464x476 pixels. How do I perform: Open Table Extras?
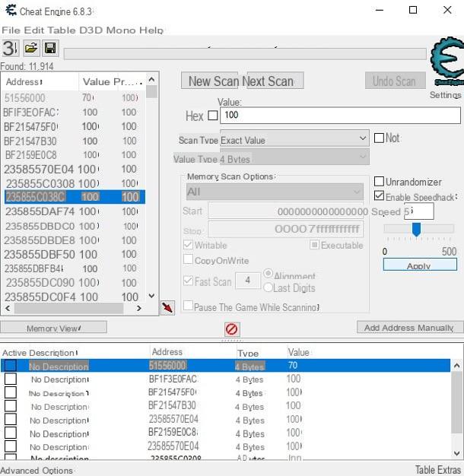[x=438, y=470]
